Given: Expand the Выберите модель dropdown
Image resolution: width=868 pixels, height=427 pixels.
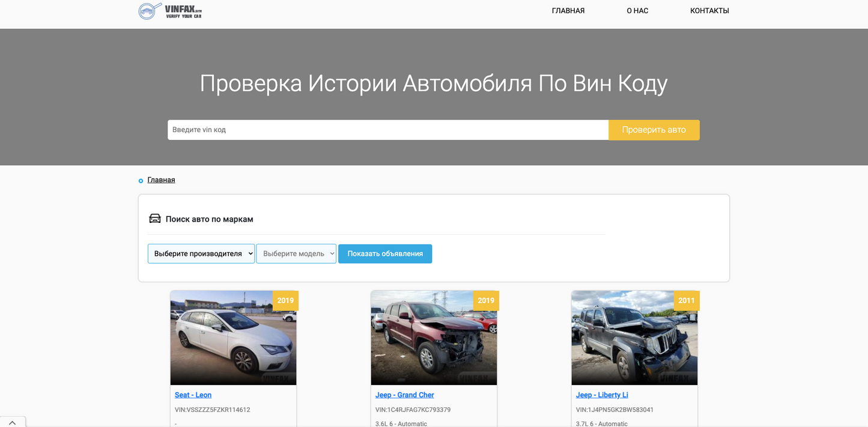Looking at the screenshot, I should tap(296, 253).
